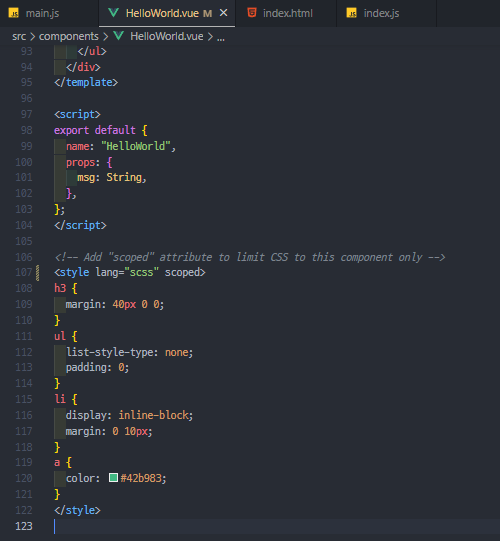Screen dimensions: 500x541
Task: Open the HelloWorld.vue breadcrumb item
Action: pos(167,36)
